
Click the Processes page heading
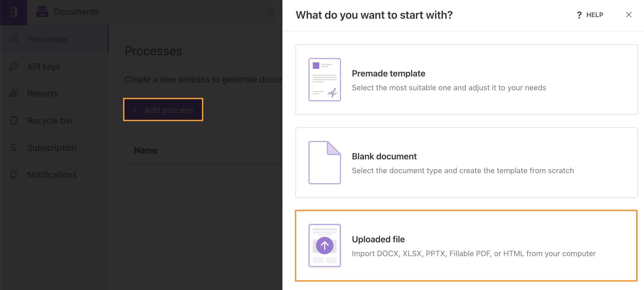click(x=153, y=51)
